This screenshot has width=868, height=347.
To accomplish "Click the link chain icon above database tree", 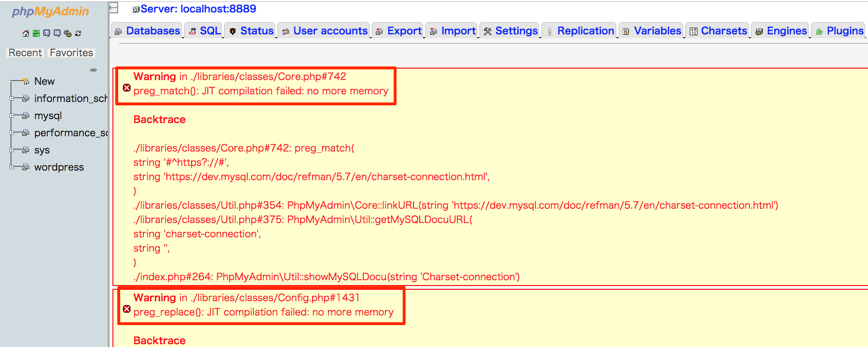I will click(93, 70).
